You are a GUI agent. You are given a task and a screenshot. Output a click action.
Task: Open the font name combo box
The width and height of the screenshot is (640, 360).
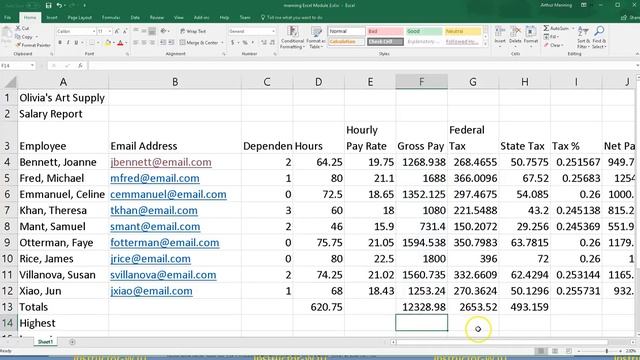[x=76, y=31]
